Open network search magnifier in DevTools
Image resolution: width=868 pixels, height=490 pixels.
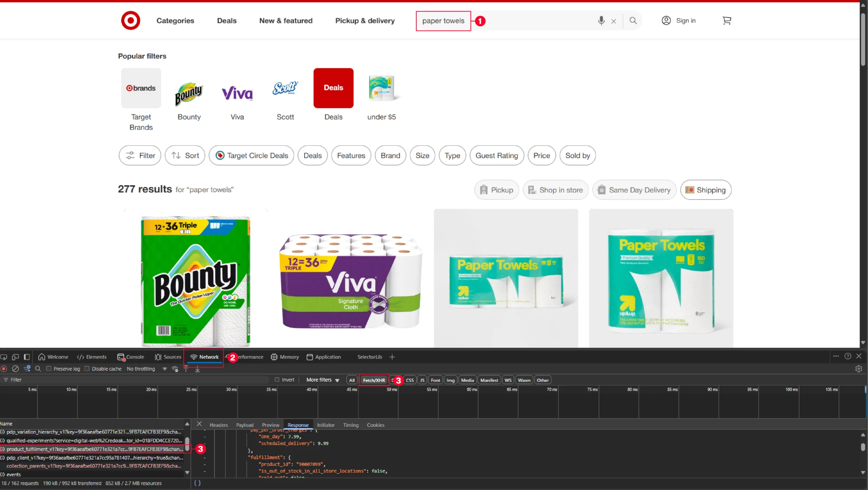[x=38, y=369]
